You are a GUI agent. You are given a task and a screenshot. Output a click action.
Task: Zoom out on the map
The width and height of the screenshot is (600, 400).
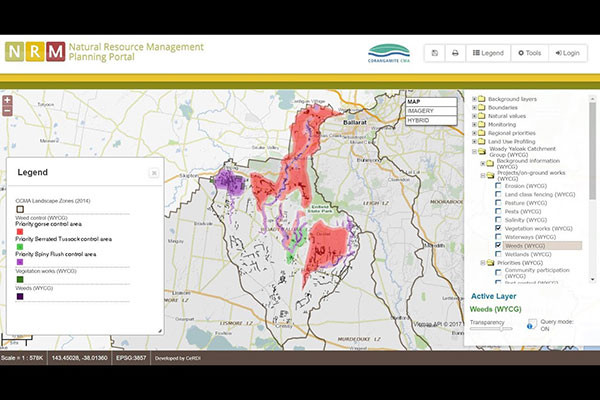(x=7, y=111)
